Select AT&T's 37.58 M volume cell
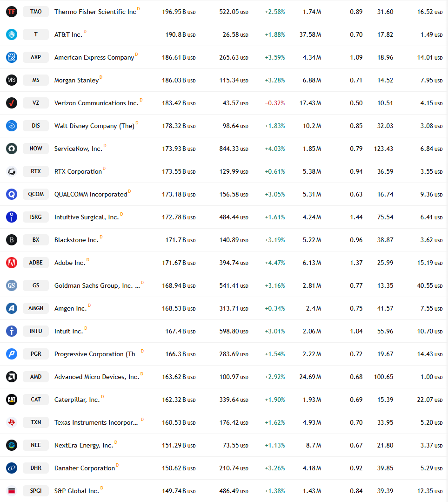 310,34
